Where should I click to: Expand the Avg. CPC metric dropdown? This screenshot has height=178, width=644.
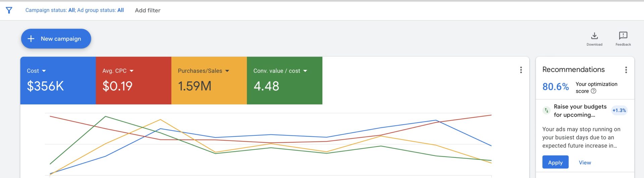point(131,71)
